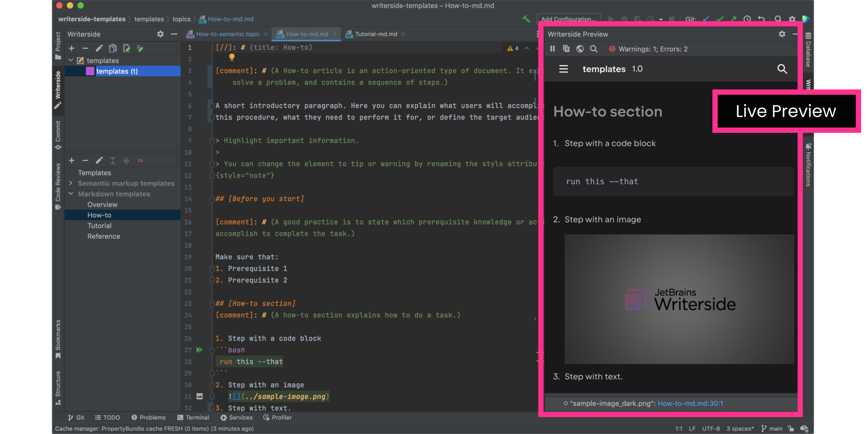Click Git commit green checkmark icon
The width and height of the screenshot is (868, 434).
pyautogui.click(x=720, y=19)
